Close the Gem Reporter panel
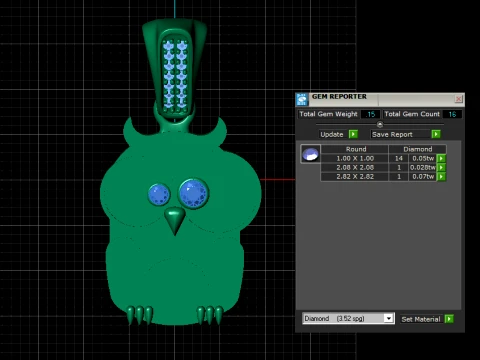The height and width of the screenshot is (360, 480). (459, 99)
